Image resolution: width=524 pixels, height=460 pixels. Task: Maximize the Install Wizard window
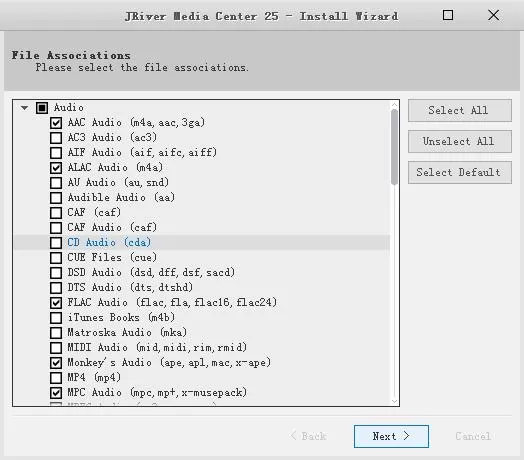[x=448, y=15]
